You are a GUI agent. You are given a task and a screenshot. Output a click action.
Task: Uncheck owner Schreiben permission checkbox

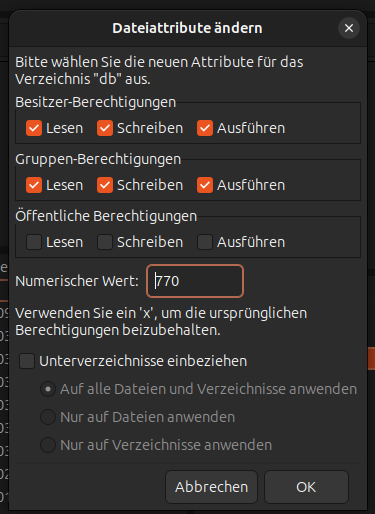pos(105,128)
